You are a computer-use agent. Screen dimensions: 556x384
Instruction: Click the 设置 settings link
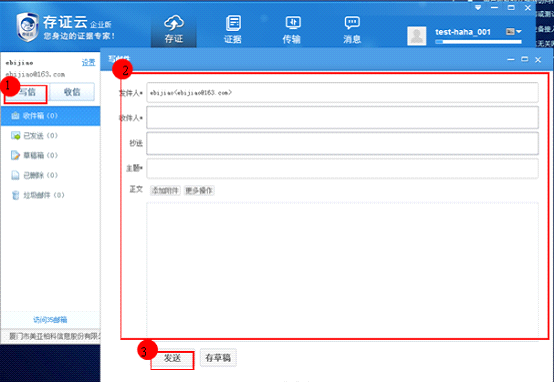[89, 63]
